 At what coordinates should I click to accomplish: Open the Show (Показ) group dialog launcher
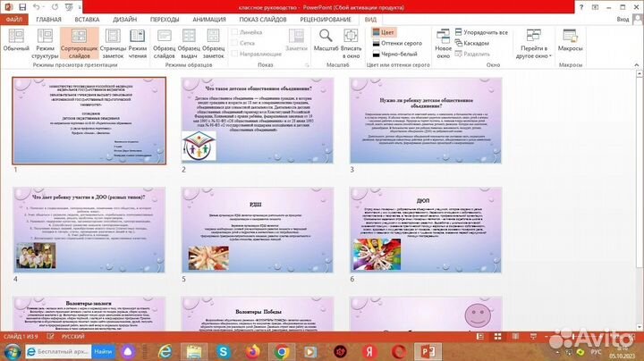pyautogui.click(x=307, y=65)
